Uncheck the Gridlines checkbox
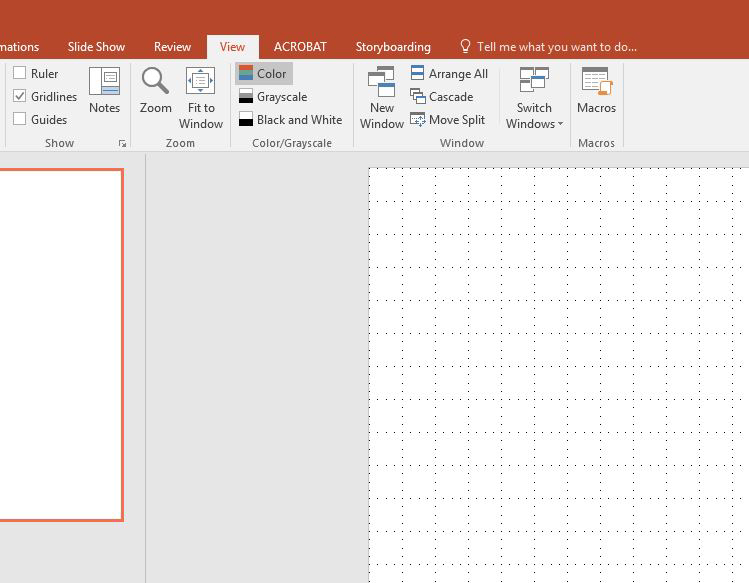749x583 pixels. point(20,96)
